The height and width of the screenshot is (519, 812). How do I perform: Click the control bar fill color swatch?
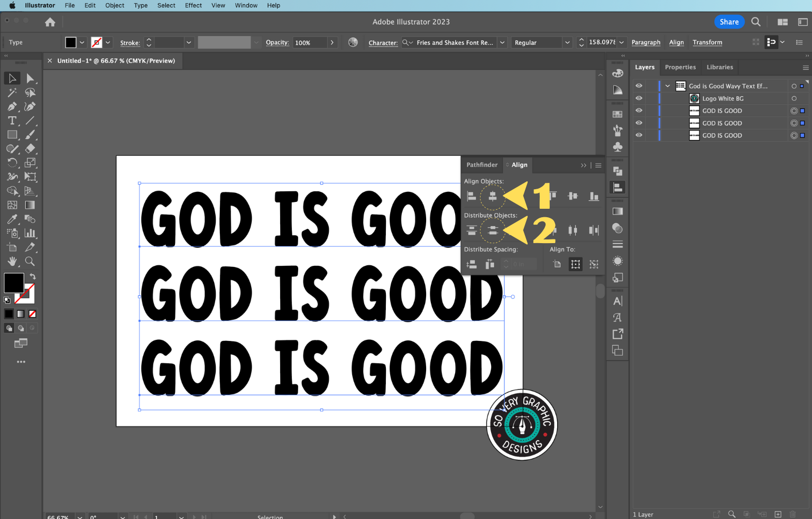click(71, 42)
